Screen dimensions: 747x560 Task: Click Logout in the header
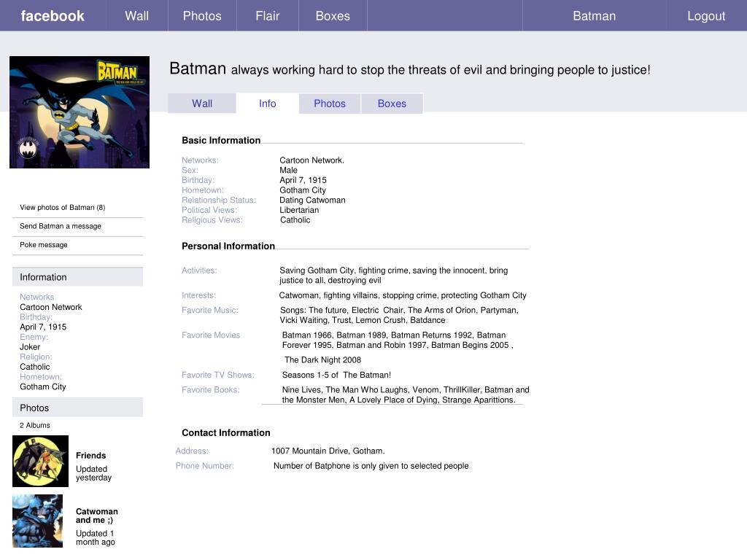pyautogui.click(x=706, y=16)
